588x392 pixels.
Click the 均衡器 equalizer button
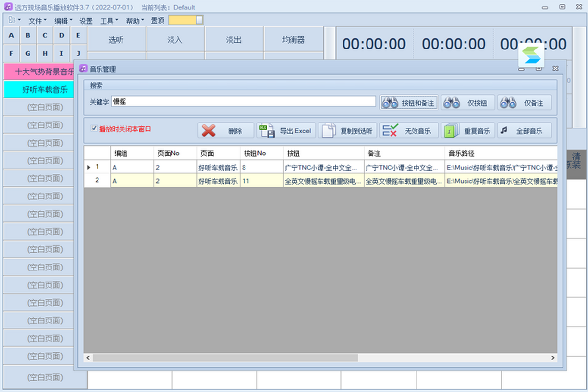click(x=293, y=40)
